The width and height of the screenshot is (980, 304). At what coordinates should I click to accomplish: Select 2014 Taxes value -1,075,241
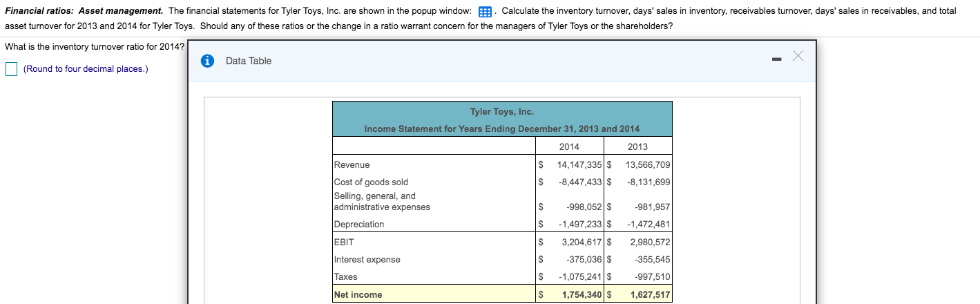click(x=582, y=277)
